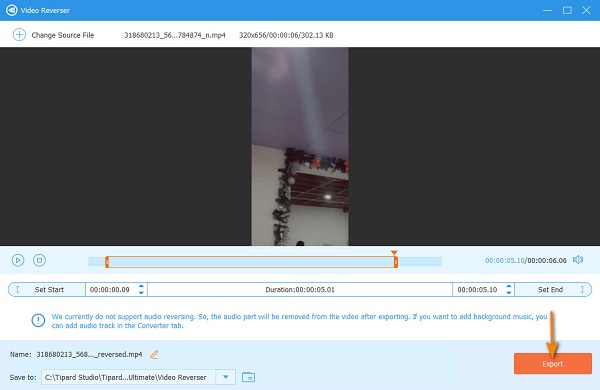This screenshot has width=600, height=390.
Task: Click the Video Reverser app logo icon
Action: click(11, 10)
